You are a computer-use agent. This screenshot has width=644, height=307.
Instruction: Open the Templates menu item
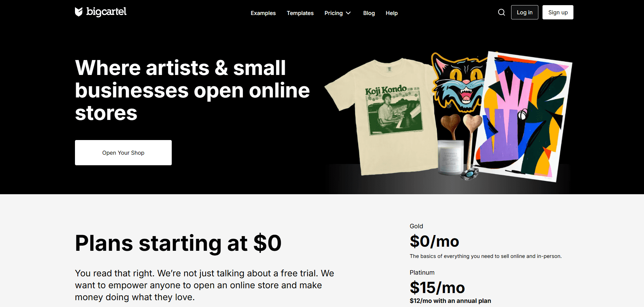[x=300, y=13]
